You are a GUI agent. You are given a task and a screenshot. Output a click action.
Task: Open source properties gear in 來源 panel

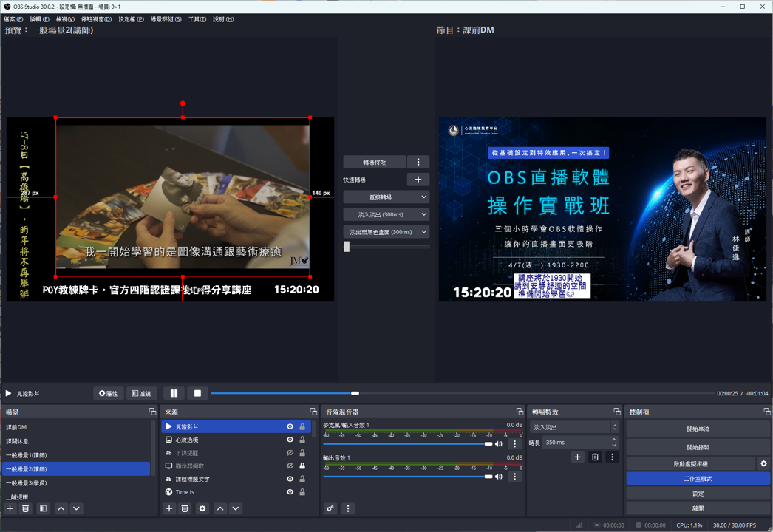tap(202, 508)
